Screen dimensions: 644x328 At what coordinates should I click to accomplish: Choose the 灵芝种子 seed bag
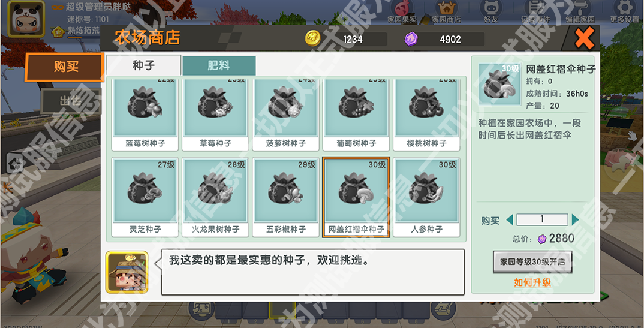click(x=145, y=197)
